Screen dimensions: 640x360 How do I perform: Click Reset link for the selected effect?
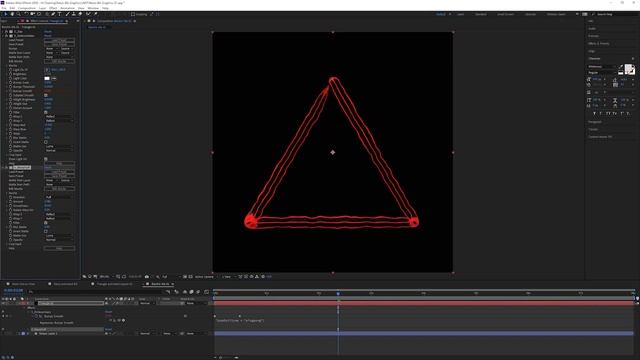48,167
